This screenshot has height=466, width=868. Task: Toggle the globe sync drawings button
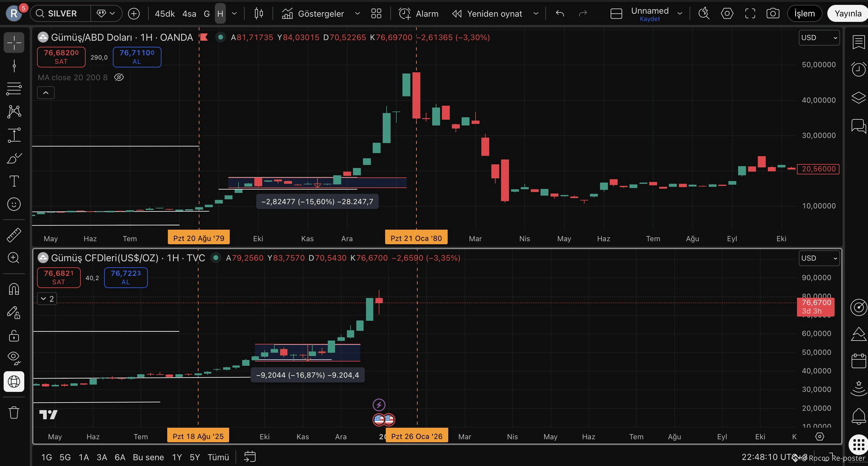click(14, 381)
